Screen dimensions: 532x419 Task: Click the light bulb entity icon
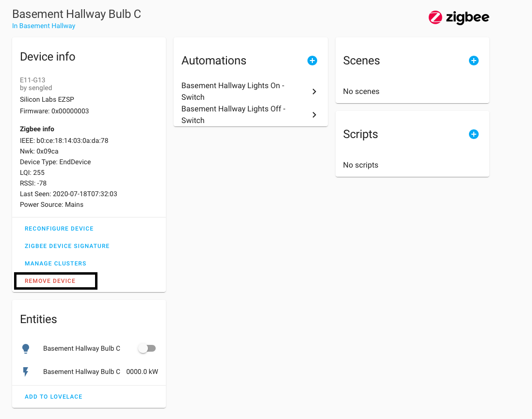point(26,348)
